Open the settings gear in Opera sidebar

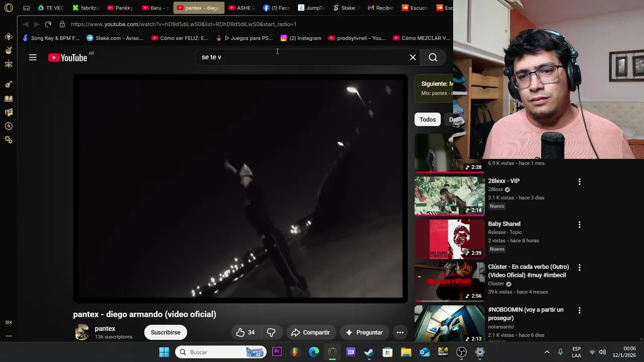(9, 140)
